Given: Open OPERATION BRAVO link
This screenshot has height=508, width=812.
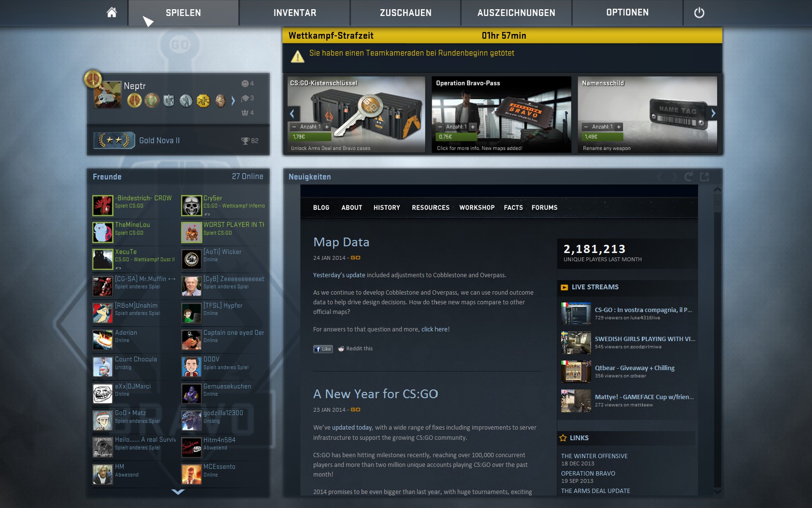Looking at the screenshot, I should tap(588, 473).
